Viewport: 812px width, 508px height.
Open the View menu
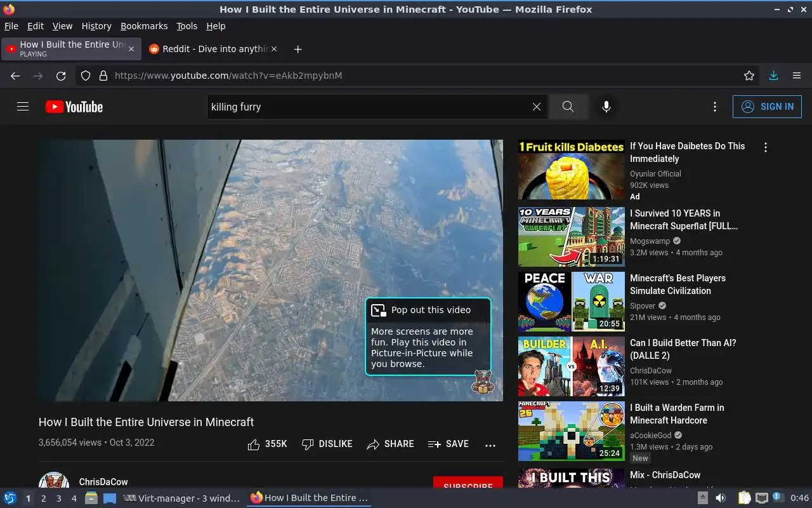(62, 26)
